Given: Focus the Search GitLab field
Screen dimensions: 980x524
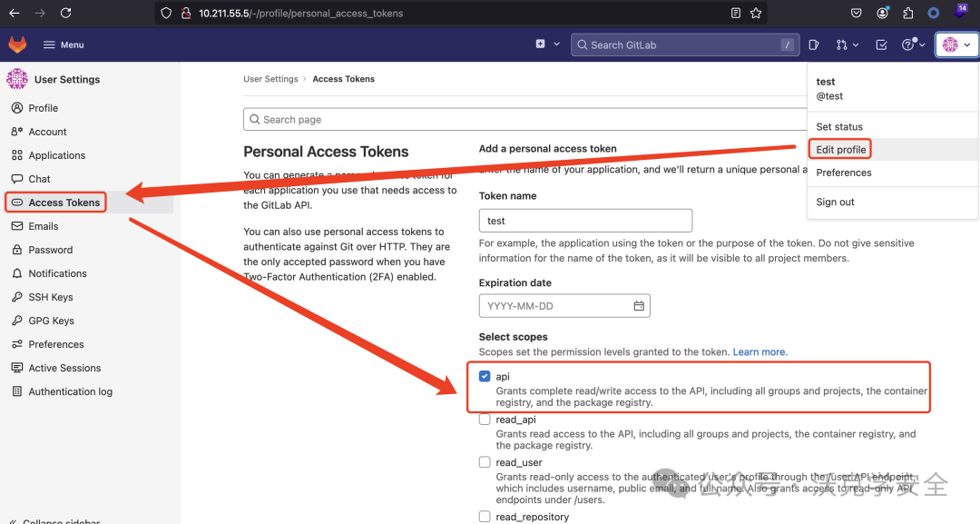Looking at the screenshot, I should click(685, 44).
